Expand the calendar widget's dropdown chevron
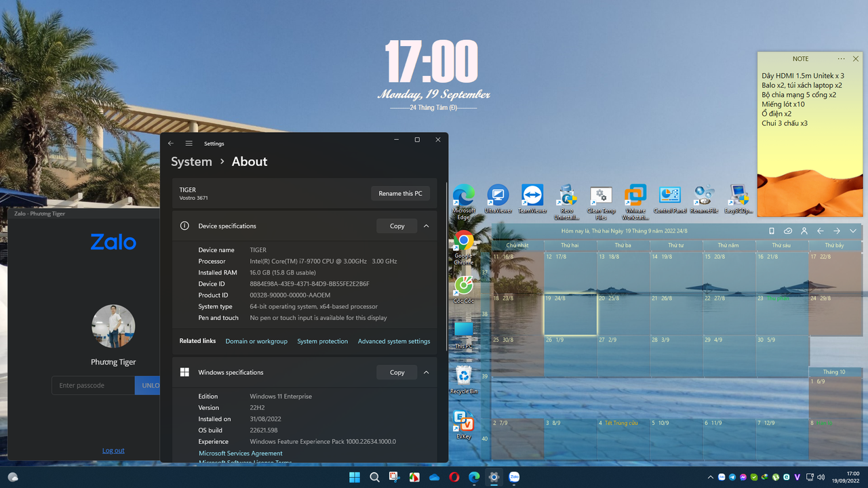Viewport: 868px width, 488px height. (x=853, y=230)
